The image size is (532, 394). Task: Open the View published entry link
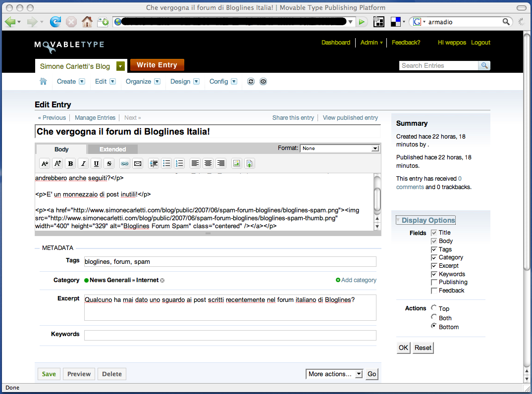[x=350, y=118]
